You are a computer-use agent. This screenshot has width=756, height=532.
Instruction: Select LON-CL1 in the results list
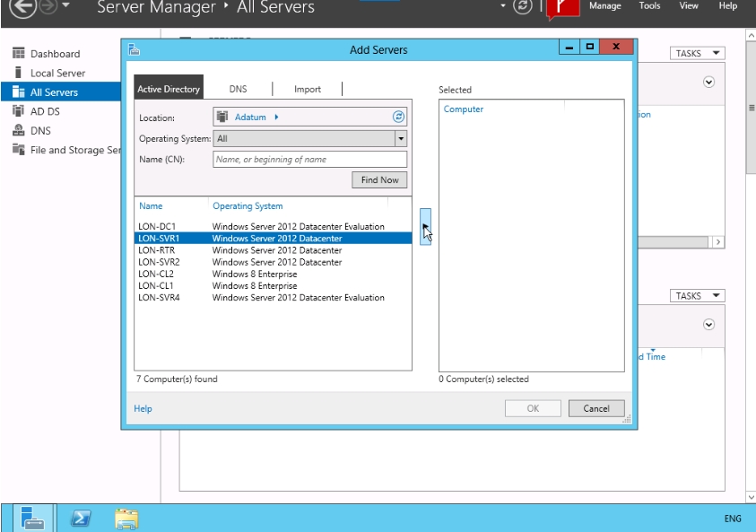pos(273,285)
